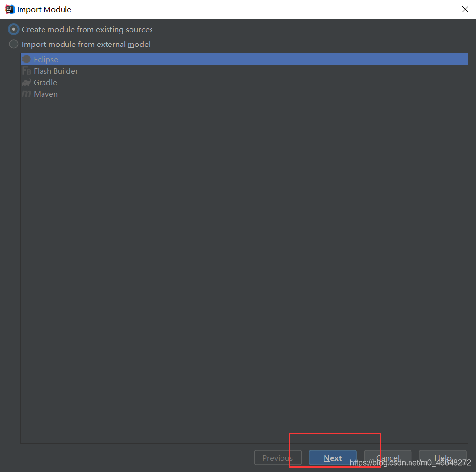Select the Maven list row
This screenshot has width=476, height=472.
pyautogui.click(x=244, y=94)
